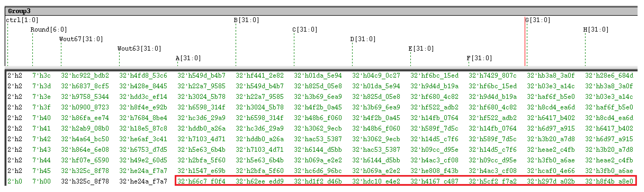644x192 pixels.
Task: Select the Round[6:0] signal label
Action: [x=49, y=29]
